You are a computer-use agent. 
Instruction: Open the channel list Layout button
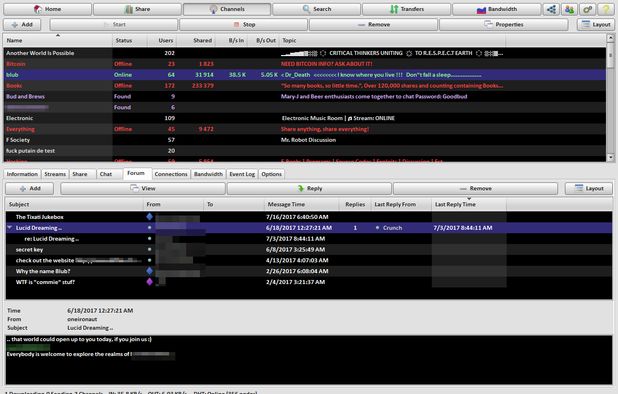tap(596, 24)
